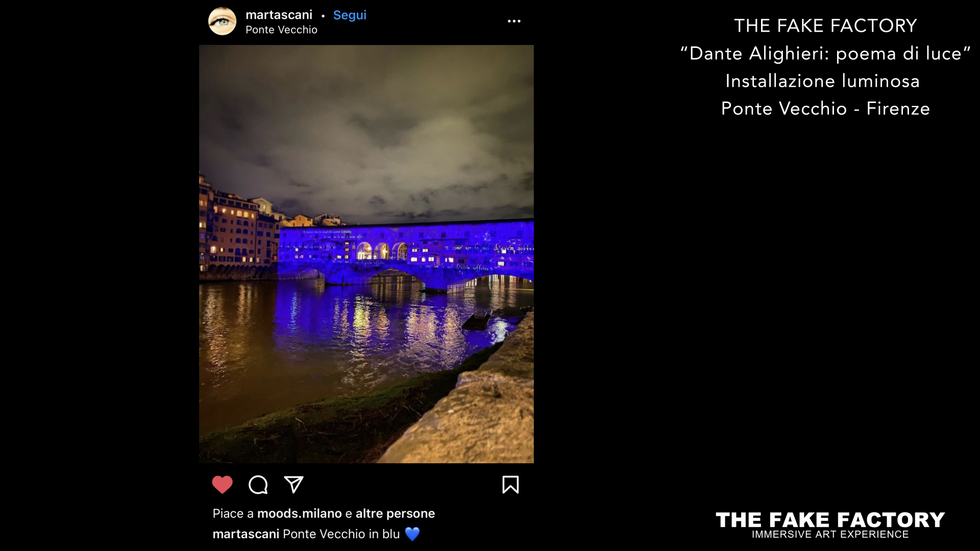Image resolution: width=980 pixels, height=551 pixels.
Task: Tap the paper plane share icon
Action: click(x=293, y=485)
